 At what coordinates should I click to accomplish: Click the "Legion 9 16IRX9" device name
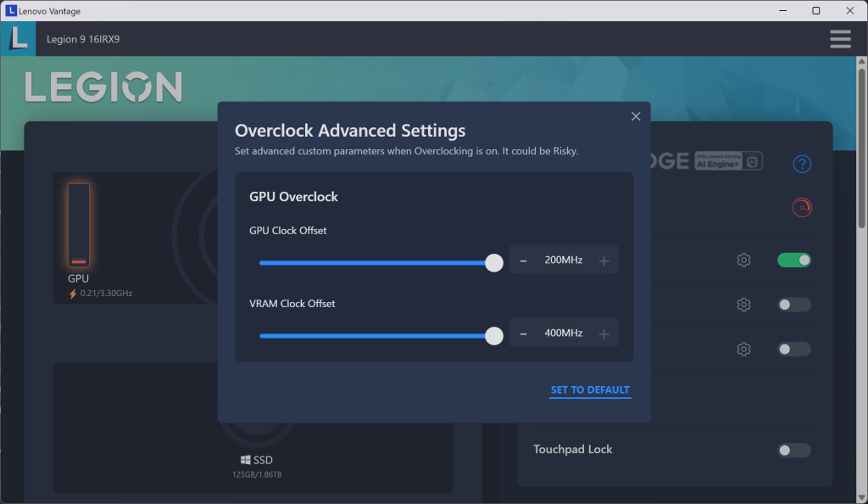click(x=83, y=39)
